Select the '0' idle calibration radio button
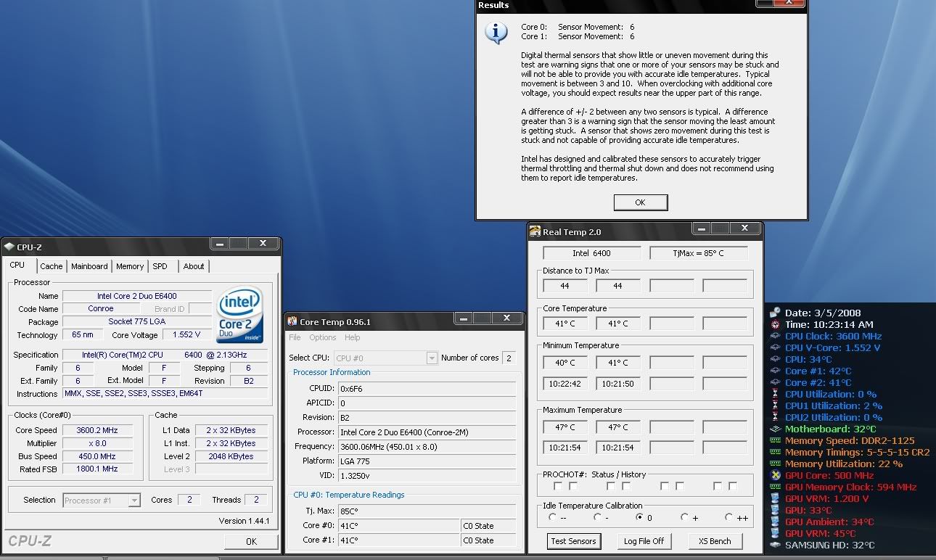Image resolution: width=936 pixels, height=560 pixels. click(640, 517)
